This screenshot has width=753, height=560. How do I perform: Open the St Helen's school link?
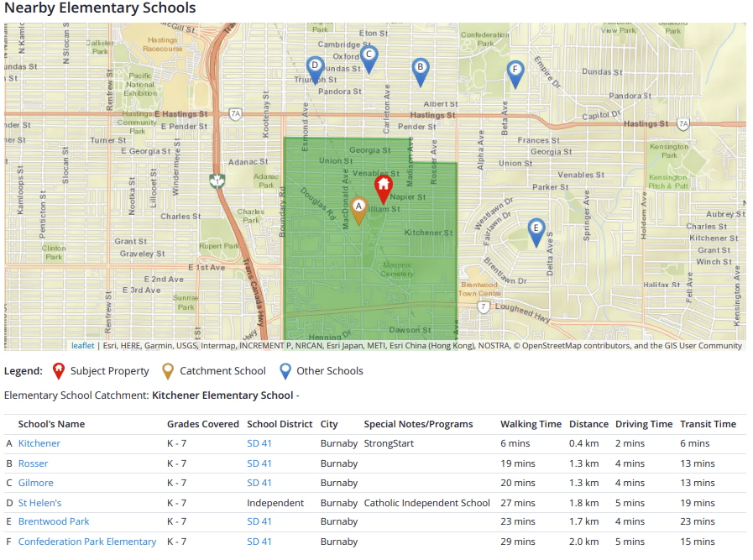(x=40, y=503)
